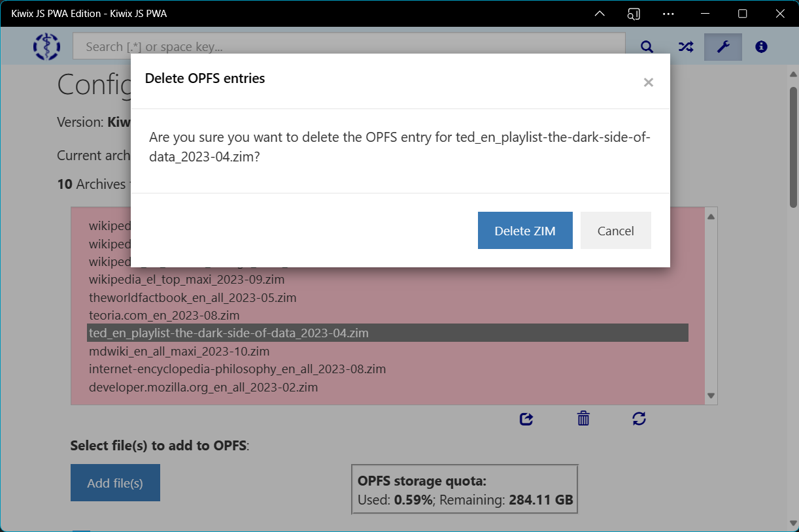Open the About info icon

pyautogui.click(x=761, y=46)
